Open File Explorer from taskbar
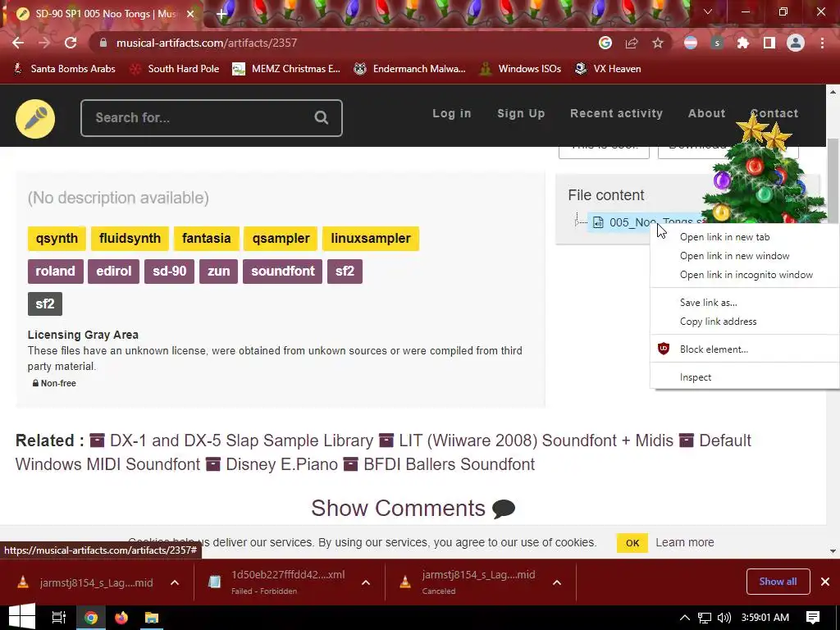Viewport: 840px width, 630px height. 152,618
